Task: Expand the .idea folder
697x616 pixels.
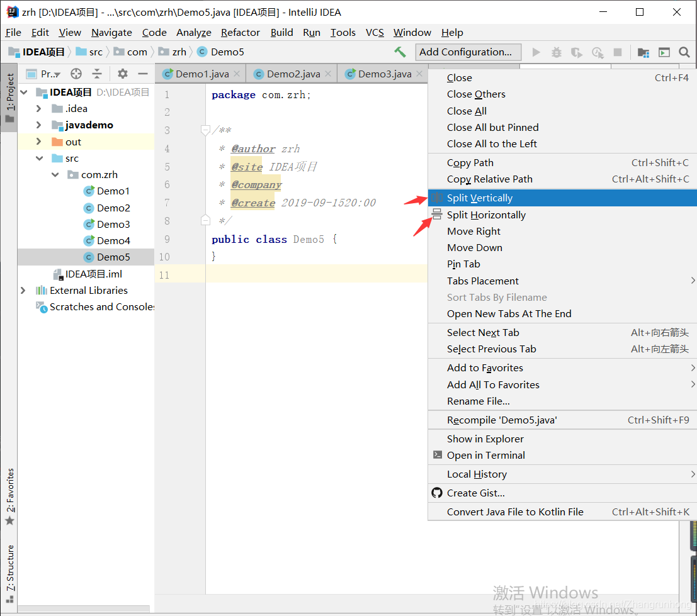Action: [x=38, y=109]
